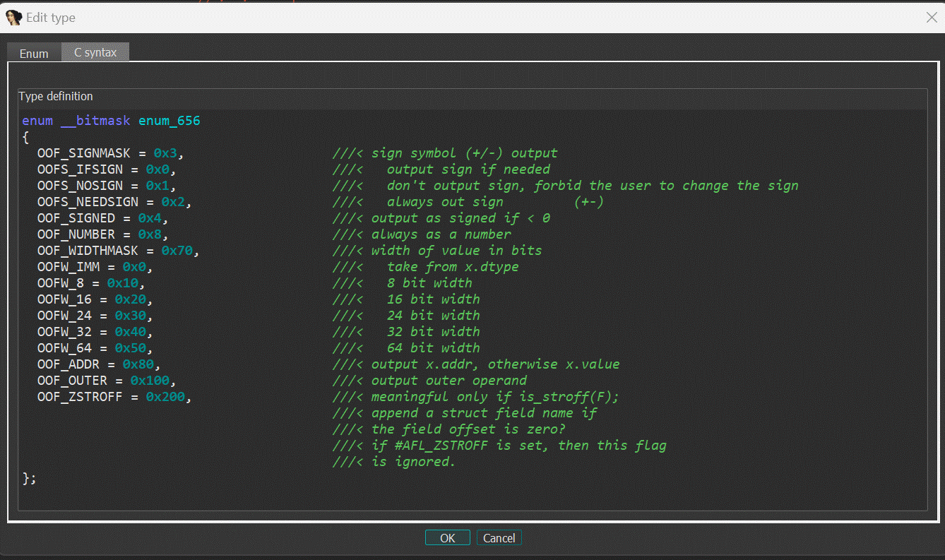The height and width of the screenshot is (560, 945).
Task: Click the Type definition group label
Action: 56,97
